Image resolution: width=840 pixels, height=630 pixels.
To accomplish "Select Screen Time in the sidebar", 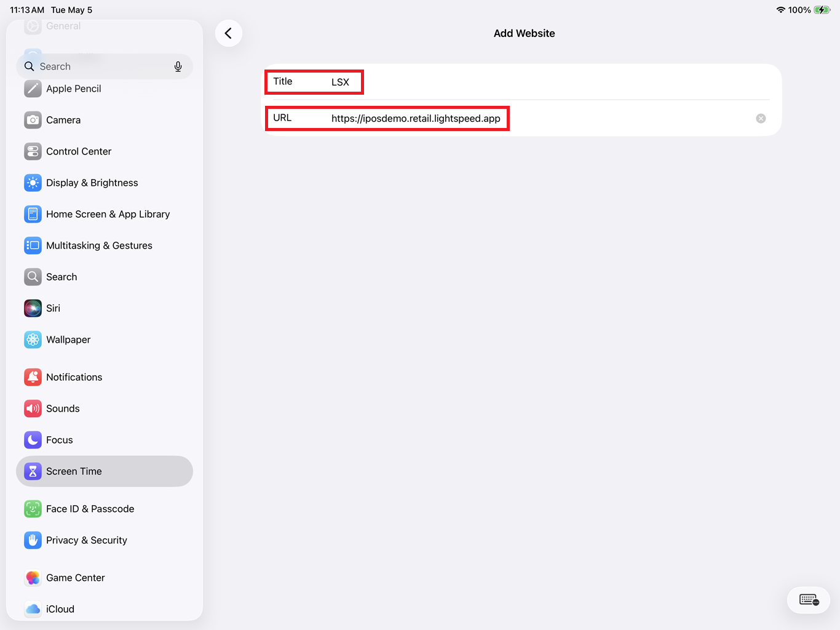I will tap(105, 471).
